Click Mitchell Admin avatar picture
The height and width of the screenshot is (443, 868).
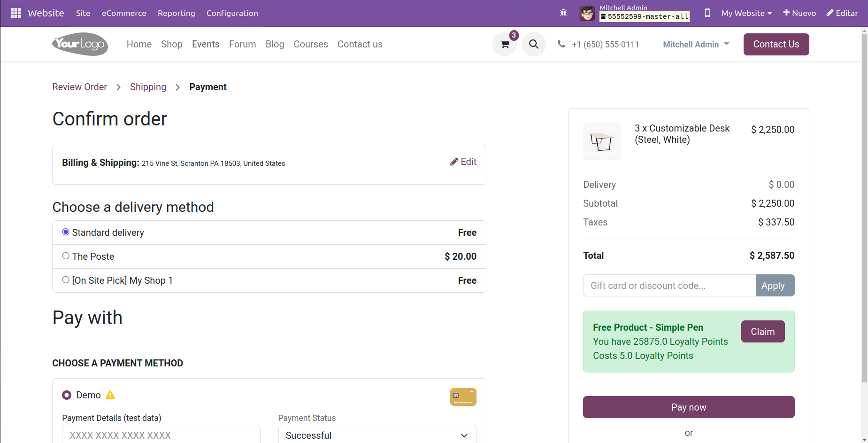[x=587, y=13]
